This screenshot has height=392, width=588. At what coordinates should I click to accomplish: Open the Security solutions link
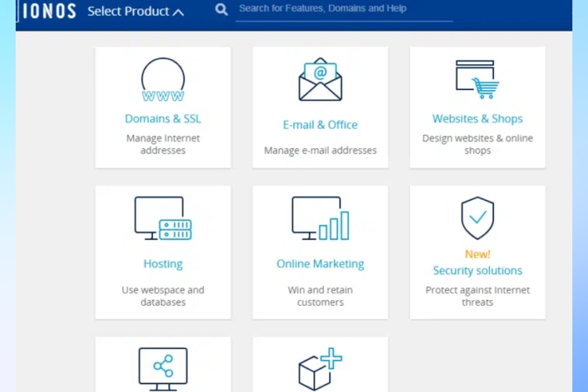pos(478,270)
